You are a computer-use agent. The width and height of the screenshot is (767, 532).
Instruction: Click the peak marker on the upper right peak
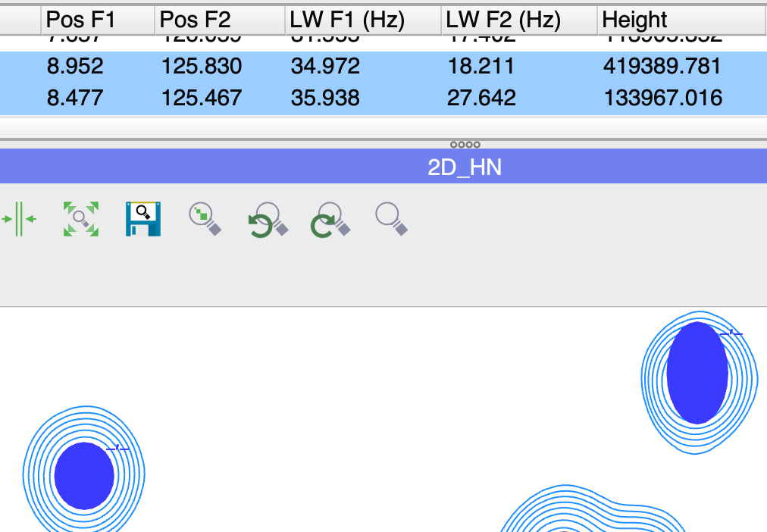(x=732, y=333)
